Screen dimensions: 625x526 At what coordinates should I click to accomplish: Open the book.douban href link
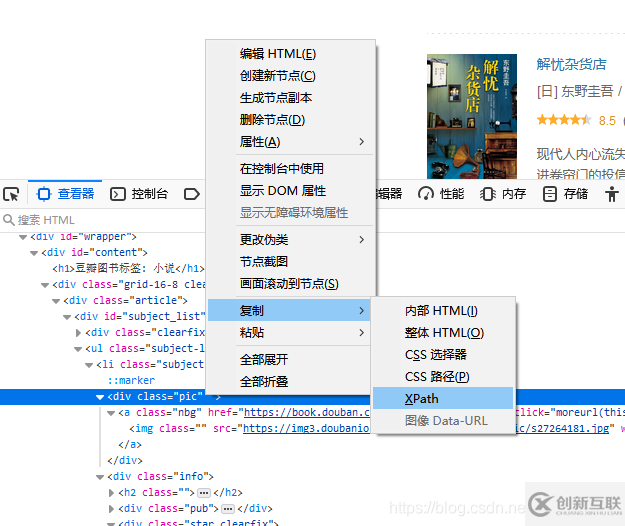(307, 412)
